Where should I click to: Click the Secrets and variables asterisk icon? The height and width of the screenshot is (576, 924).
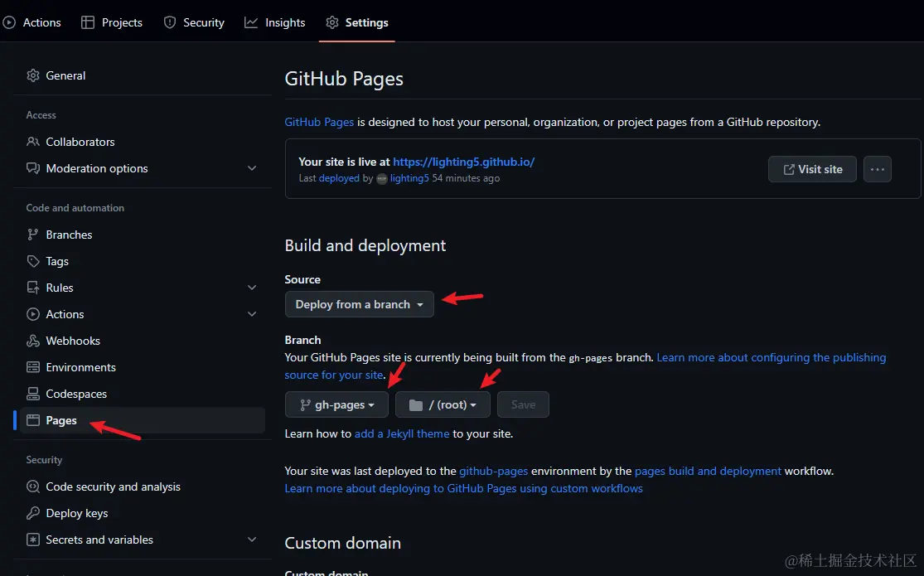[x=33, y=540]
